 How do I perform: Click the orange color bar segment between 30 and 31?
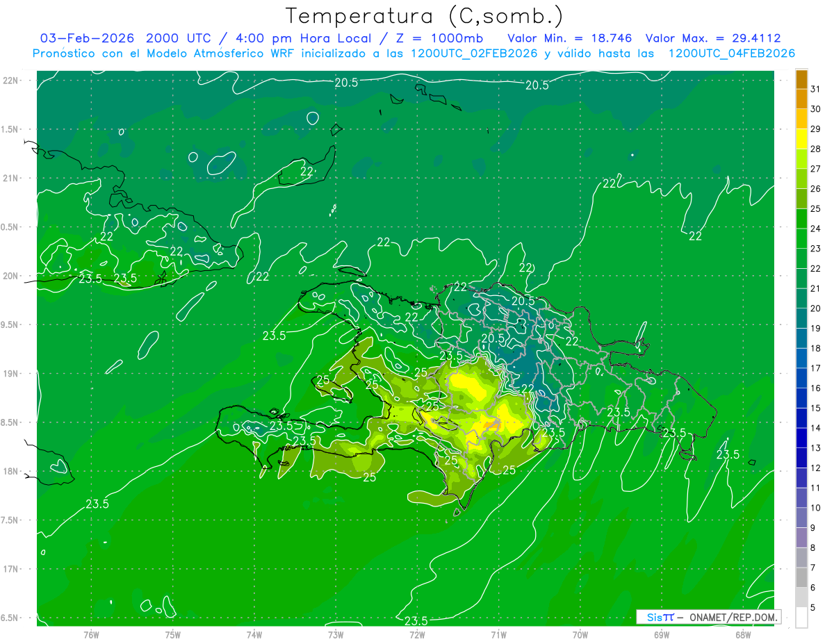[801, 99]
